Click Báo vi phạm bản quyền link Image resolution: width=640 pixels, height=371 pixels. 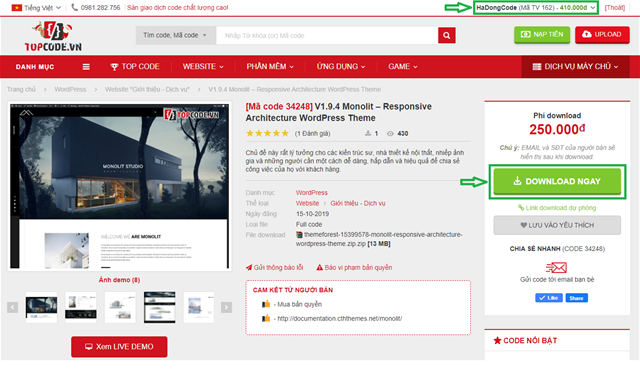click(x=354, y=267)
